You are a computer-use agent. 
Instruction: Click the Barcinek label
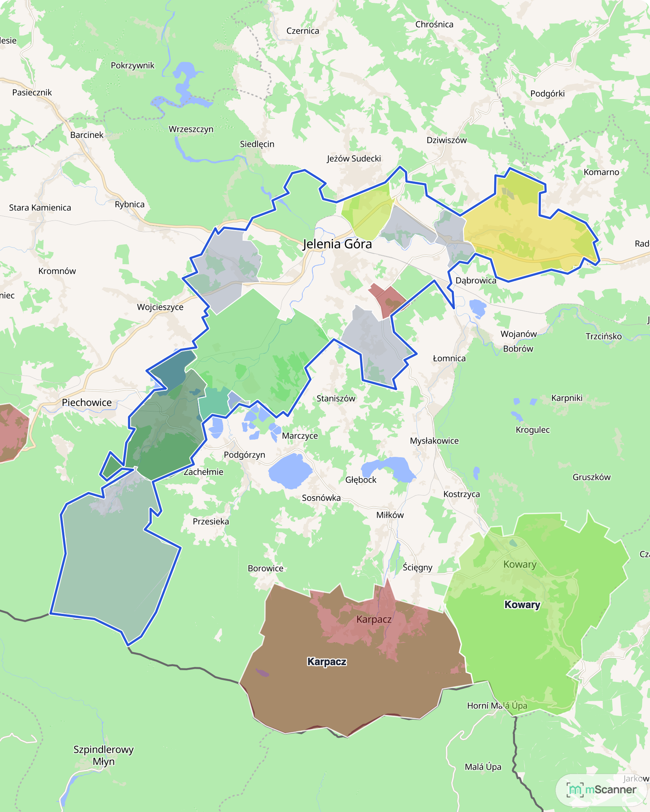pos(87,135)
